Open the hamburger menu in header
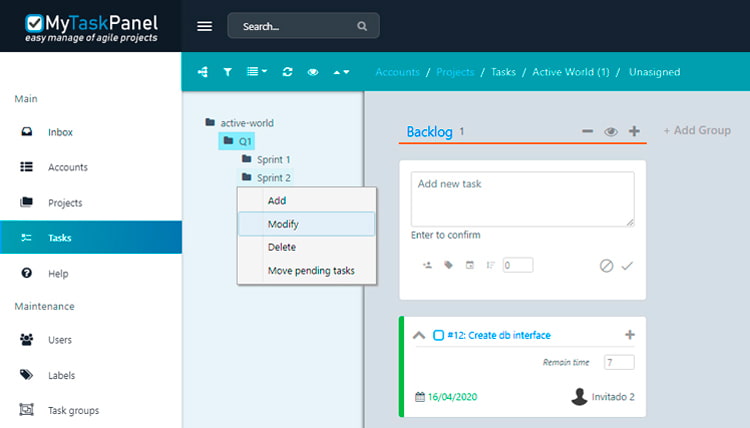 pos(204,26)
